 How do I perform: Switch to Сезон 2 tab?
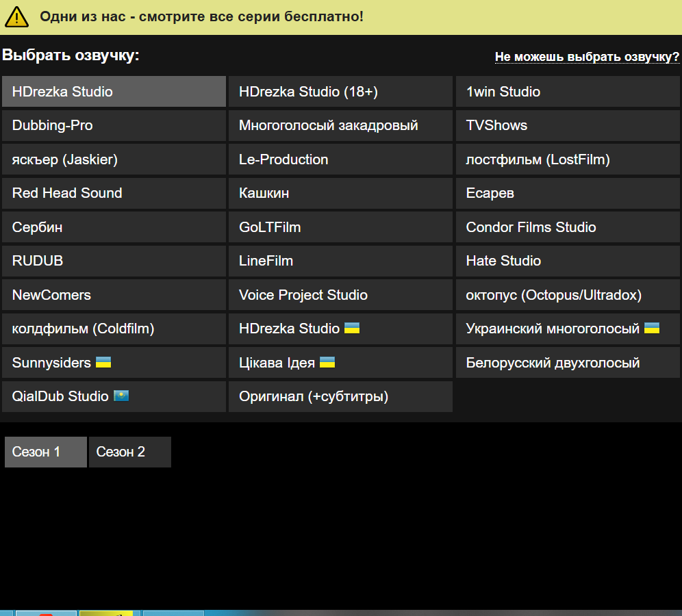point(130,452)
